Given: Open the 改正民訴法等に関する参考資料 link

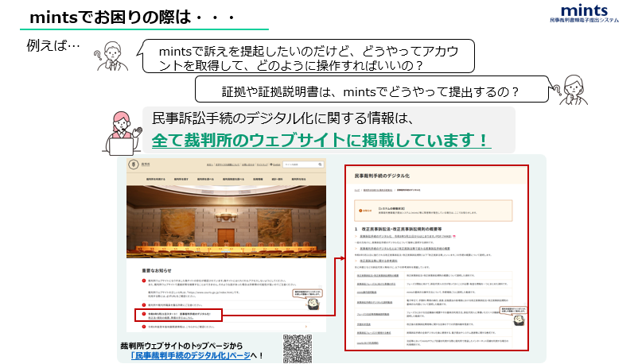Looking at the screenshot, I should 379,261.
